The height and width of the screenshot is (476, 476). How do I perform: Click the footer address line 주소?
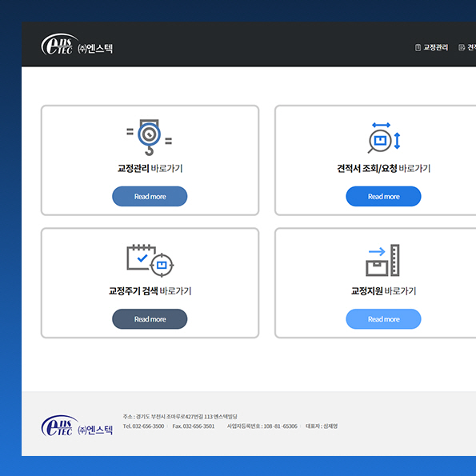coord(180,417)
